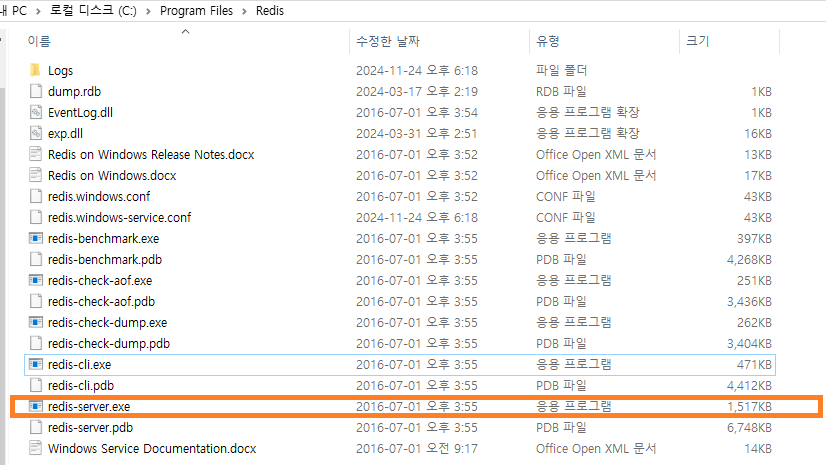
Task: Select the file name redis.windows-service.conf
Action: (120, 217)
